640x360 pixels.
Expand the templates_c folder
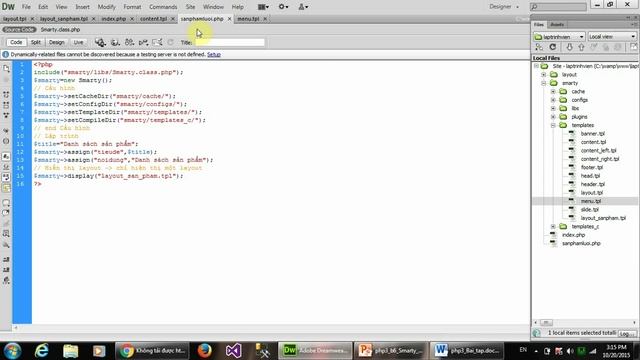[553, 227]
